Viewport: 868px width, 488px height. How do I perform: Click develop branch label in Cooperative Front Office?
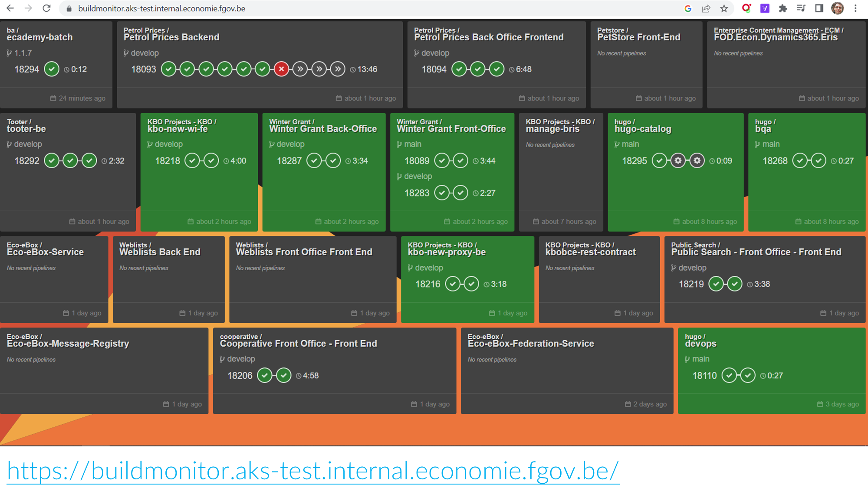(241, 359)
